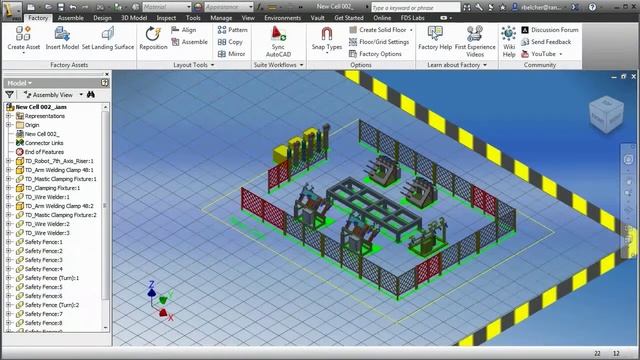
Task: Expand the Layout Tools panel dropdown
Action: [212, 65]
